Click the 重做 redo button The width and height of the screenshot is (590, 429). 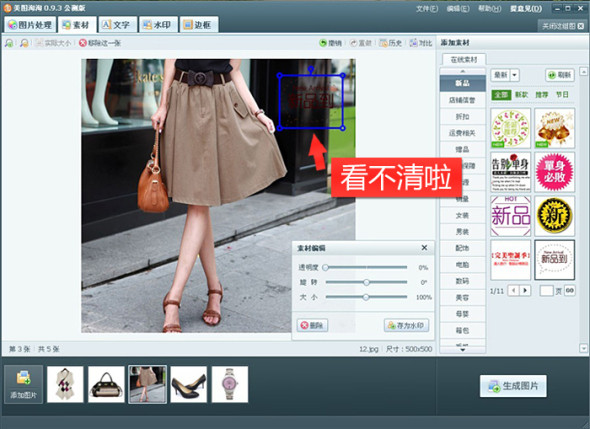[360, 43]
